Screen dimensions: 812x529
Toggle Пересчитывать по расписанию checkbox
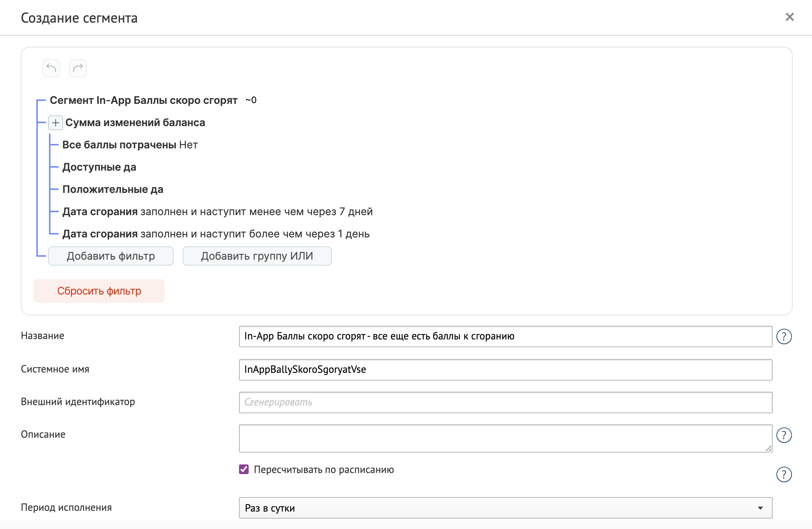(244, 469)
